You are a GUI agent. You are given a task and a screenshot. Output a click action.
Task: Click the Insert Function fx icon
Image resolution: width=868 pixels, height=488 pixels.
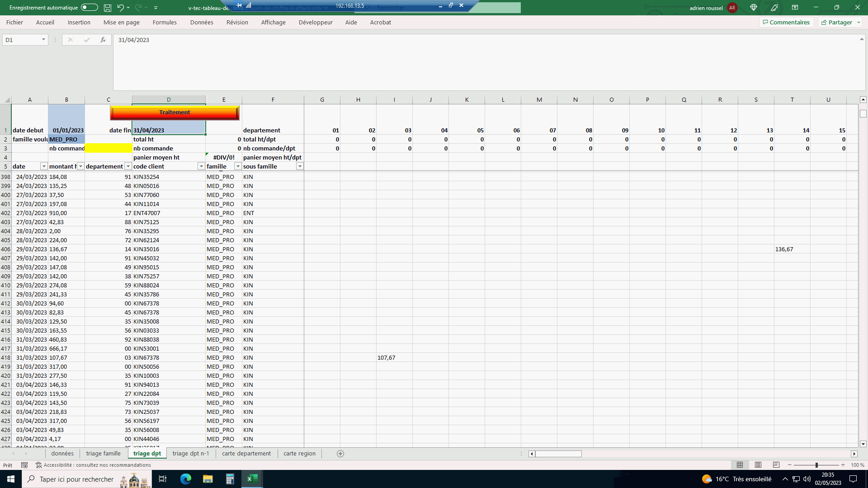(x=103, y=40)
